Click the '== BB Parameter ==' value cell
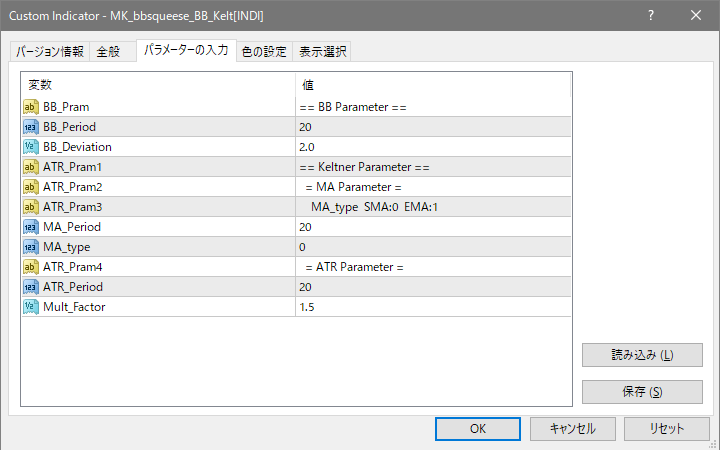 pos(433,107)
